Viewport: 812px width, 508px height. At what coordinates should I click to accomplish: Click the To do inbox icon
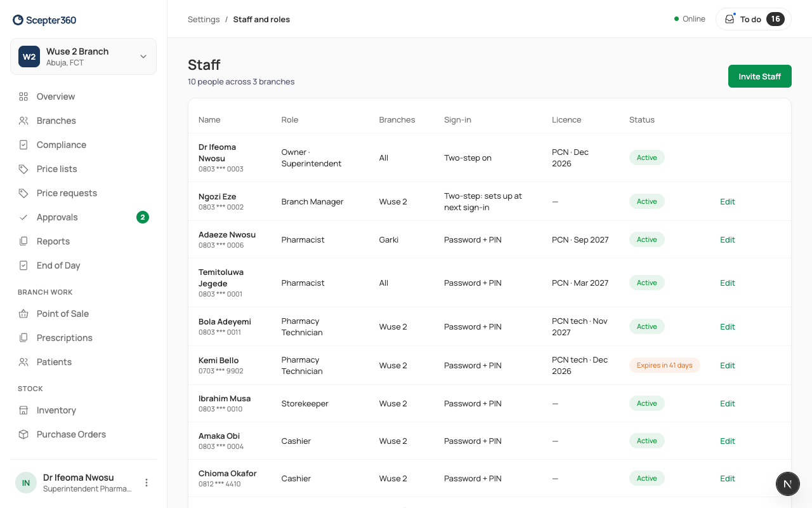pyautogui.click(x=730, y=19)
